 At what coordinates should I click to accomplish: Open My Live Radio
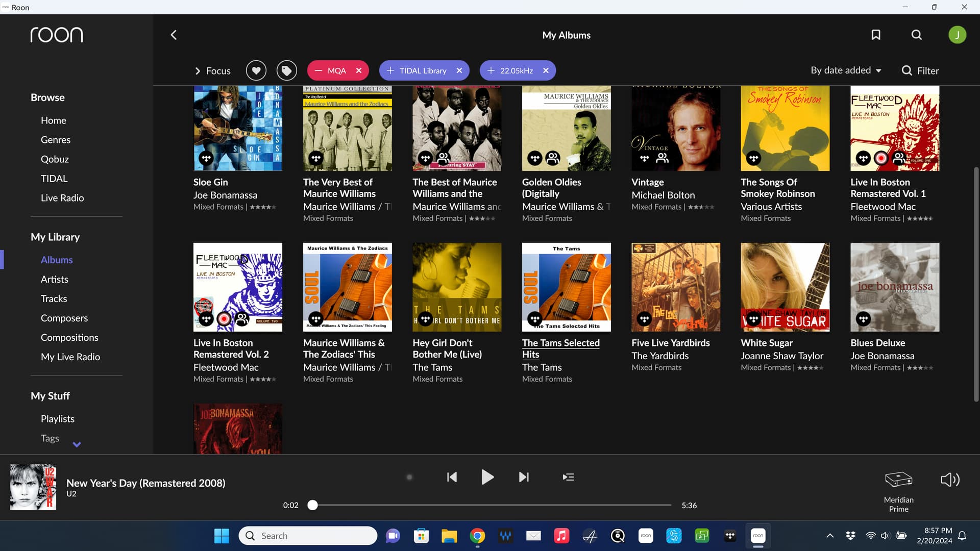70,357
